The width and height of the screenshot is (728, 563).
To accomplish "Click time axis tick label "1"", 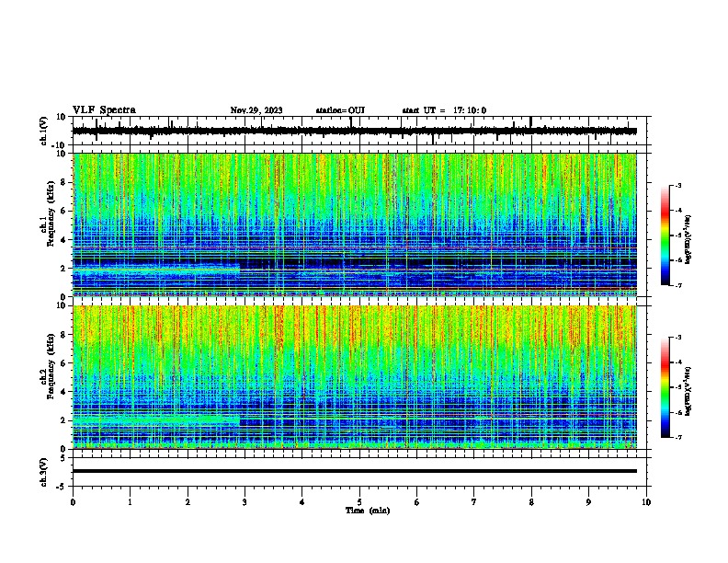I will click(x=130, y=502).
